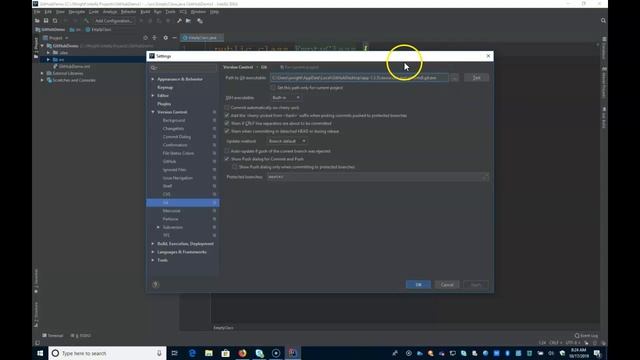The width and height of the screenshot is (640, 360).
Task: Focus the Path to Git executable field
Action: [359, 78]
